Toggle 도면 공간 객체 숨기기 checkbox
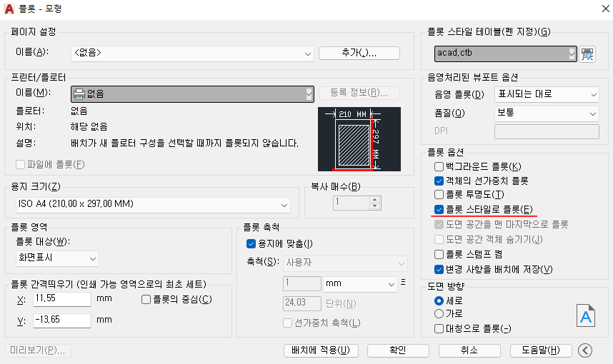 click(x=439, y=239)
